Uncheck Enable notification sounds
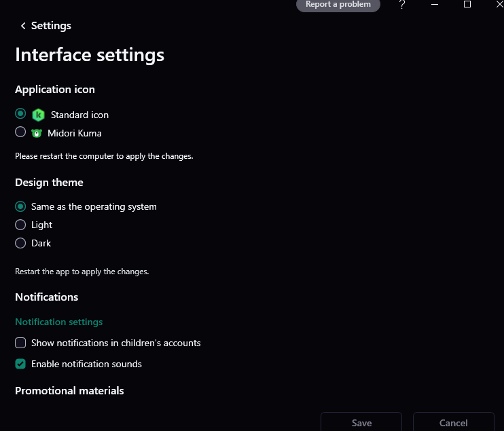 point(20,364)
